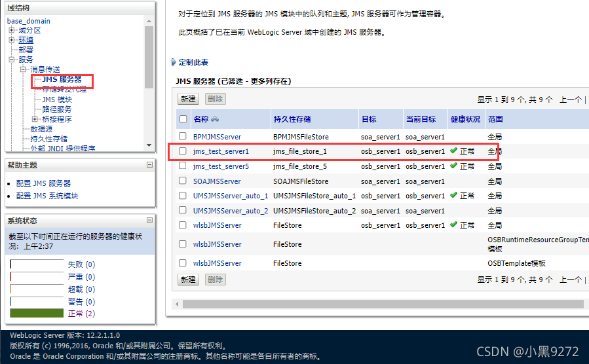Image resolution: width=589 pixels, height=364 pixels.
Task: Check the UMSJMSServer_auto_1 row checkbox
Action: coord(183,196)
